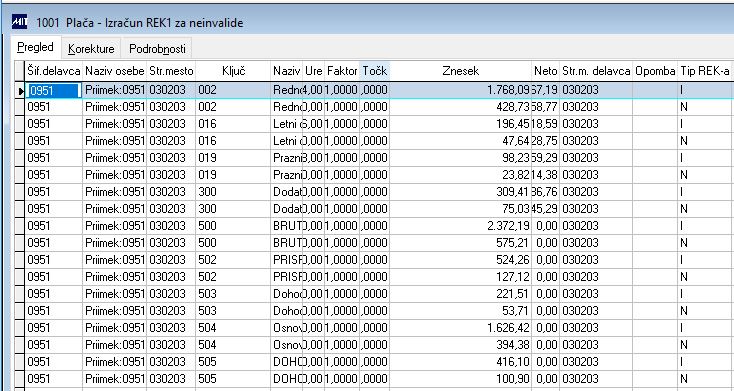This screenshot has height=391, width=734.
Task: Select amount cell 309,41
Action: tap(461, 192)
